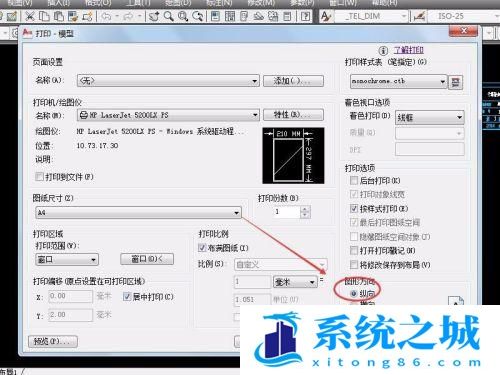
Task: Select the Zoom Window icon
Action: (183, 16)
